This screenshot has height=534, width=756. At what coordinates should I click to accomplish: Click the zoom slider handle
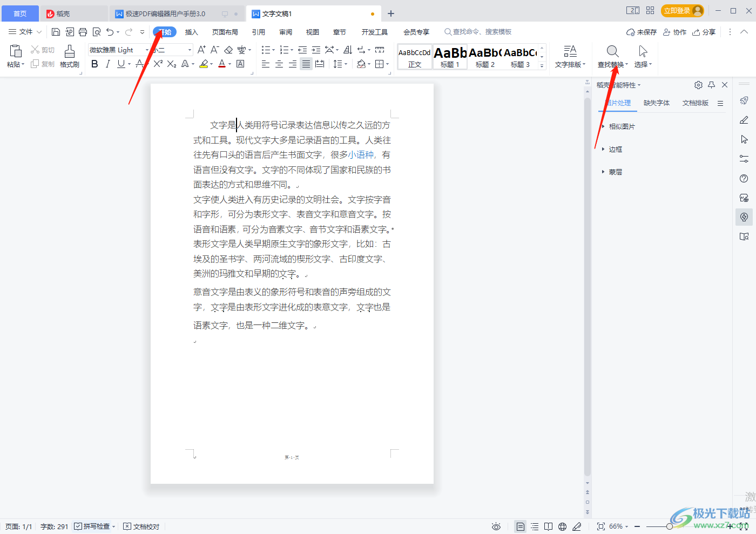(x=670, y=526)
